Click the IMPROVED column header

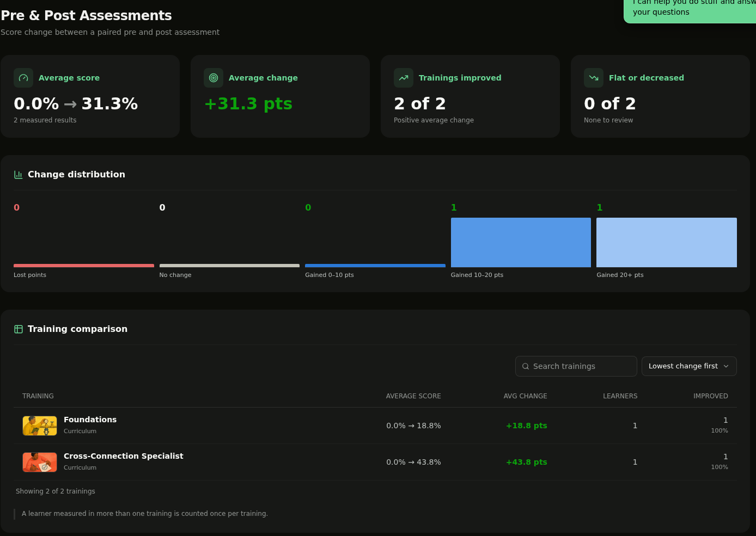click(711, 396)
